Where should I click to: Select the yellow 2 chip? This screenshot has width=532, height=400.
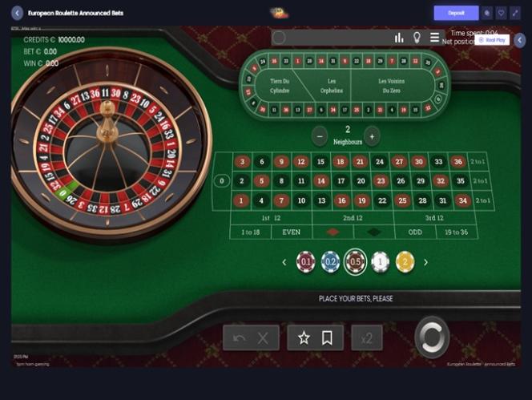coord(405,262)
